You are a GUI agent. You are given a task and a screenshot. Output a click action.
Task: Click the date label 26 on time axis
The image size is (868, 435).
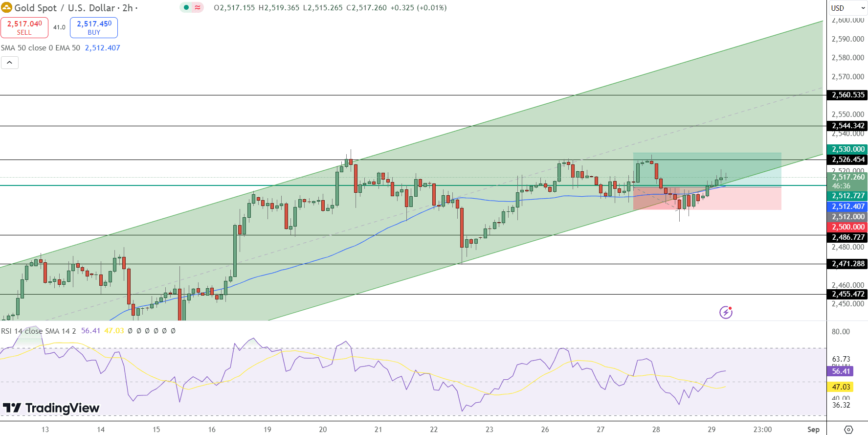(545, 430)
